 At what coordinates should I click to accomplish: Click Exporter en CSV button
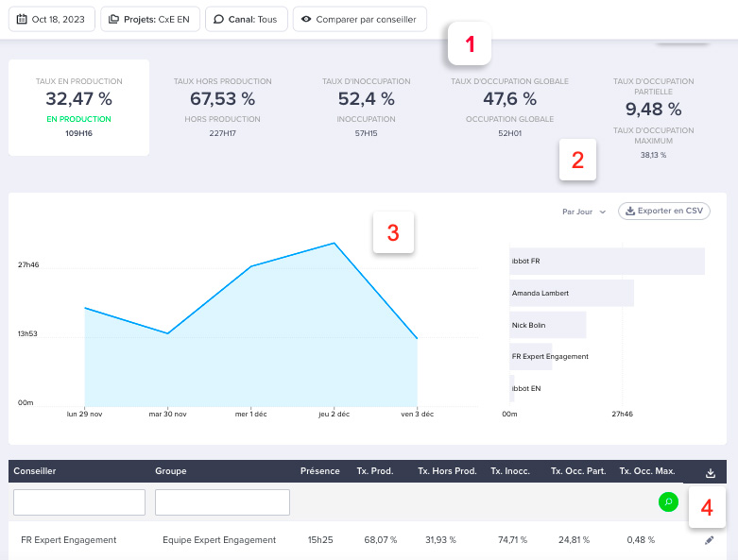663,212
